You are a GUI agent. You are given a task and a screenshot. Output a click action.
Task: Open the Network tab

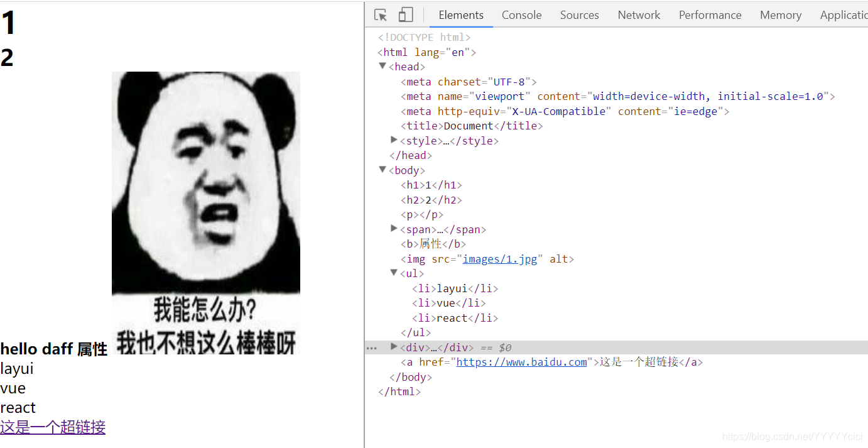click(639, 15)
